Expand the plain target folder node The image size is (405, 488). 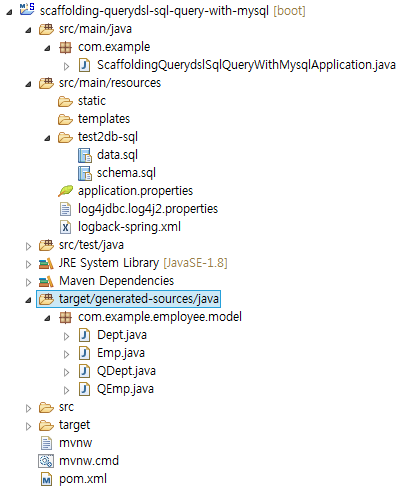pos(28,426)
